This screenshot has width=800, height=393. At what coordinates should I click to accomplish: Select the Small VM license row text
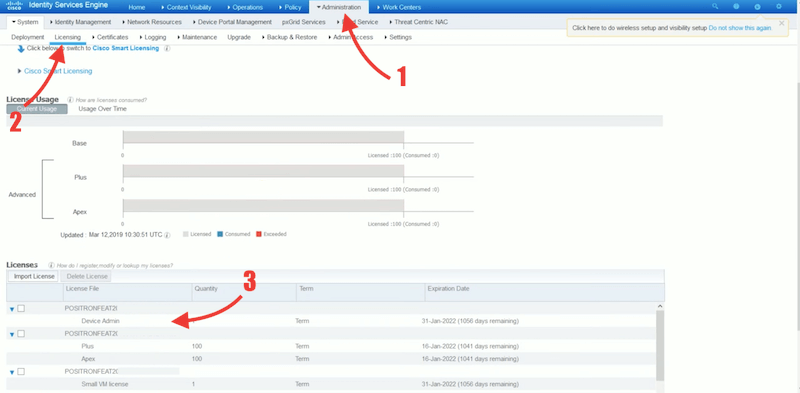coord(105,384)
